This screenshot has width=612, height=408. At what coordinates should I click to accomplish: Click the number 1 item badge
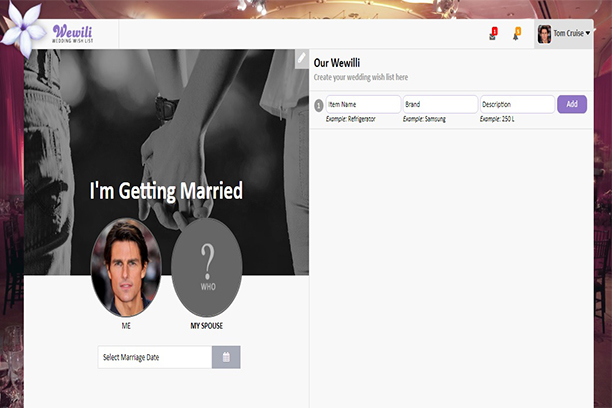(318, 105)
